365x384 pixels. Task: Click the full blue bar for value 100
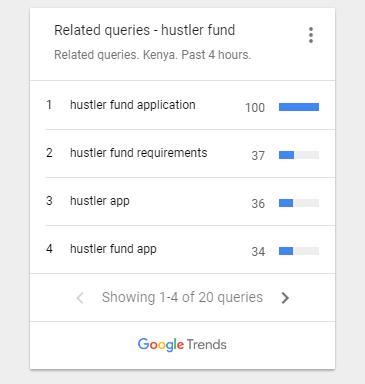click(x=299, y=107)
